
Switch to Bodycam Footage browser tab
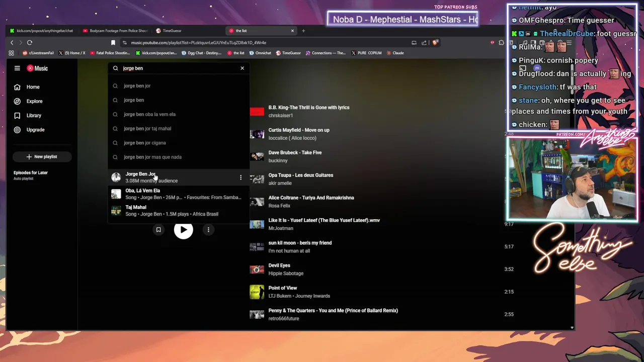click(115, 31)
